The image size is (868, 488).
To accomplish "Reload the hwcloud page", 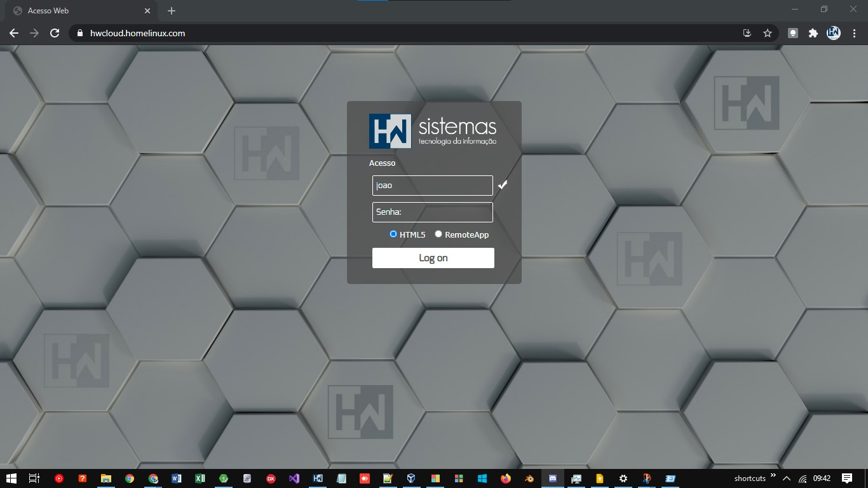I will [x=55, y=33].
